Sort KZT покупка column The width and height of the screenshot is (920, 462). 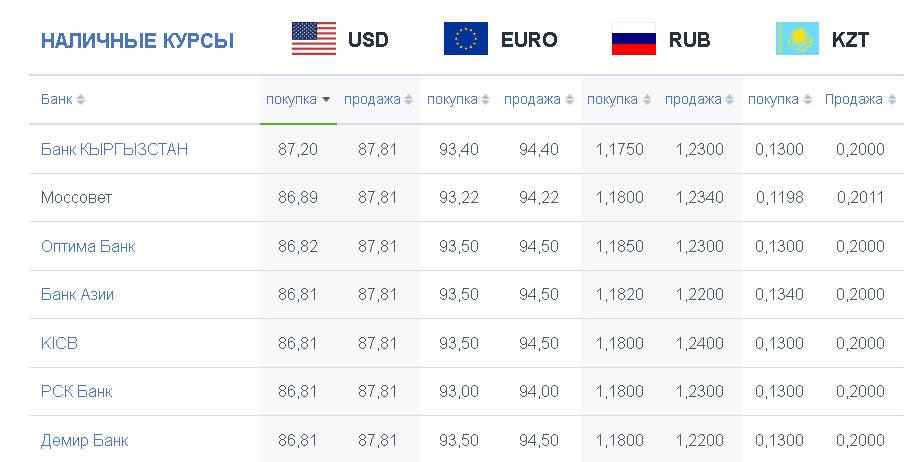pos(807,100)
